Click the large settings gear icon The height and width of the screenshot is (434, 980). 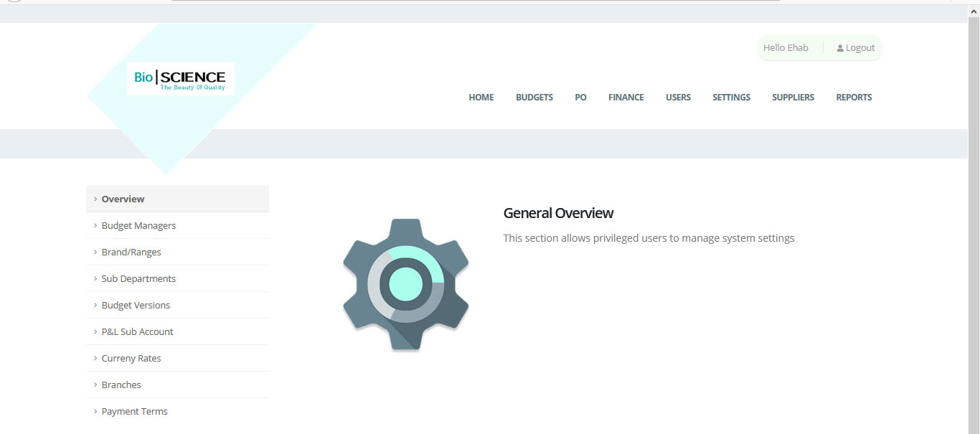point(406,284)
